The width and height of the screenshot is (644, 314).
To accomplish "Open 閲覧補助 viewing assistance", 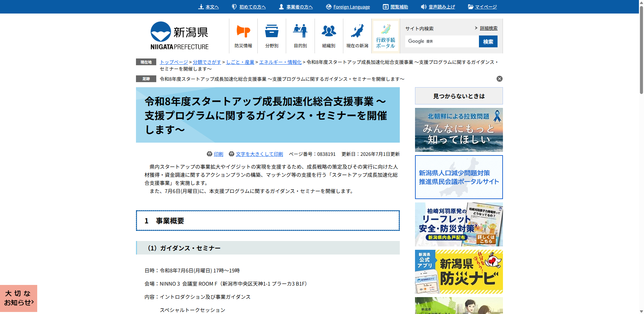I will [x=399, y=7].
